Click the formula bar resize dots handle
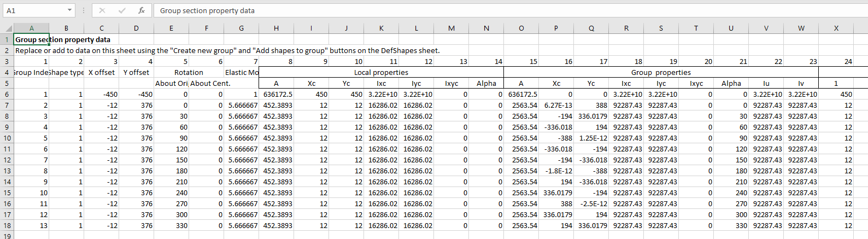868x239 pixels. coord(84,10)
